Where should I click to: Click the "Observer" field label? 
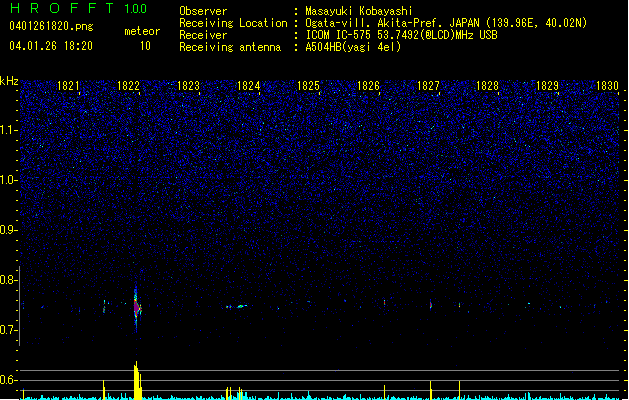click(203, 11)
